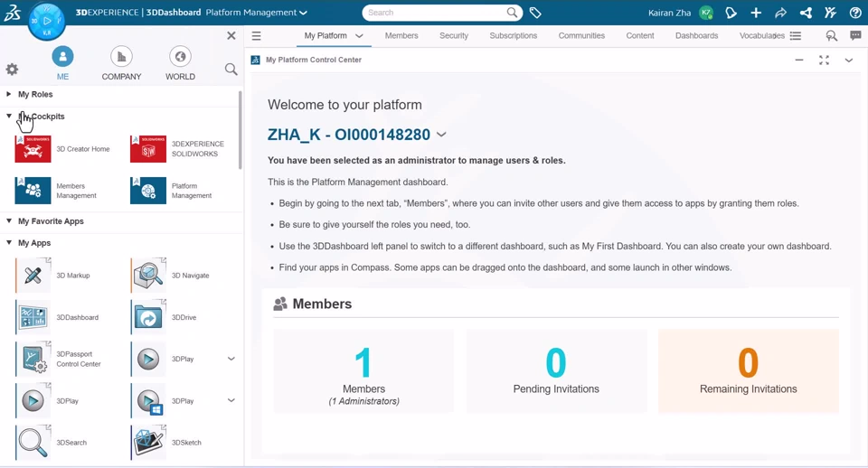
Task: Expand the 3DPlay chevron in the Windows-badged row
Action: point(231,400)
